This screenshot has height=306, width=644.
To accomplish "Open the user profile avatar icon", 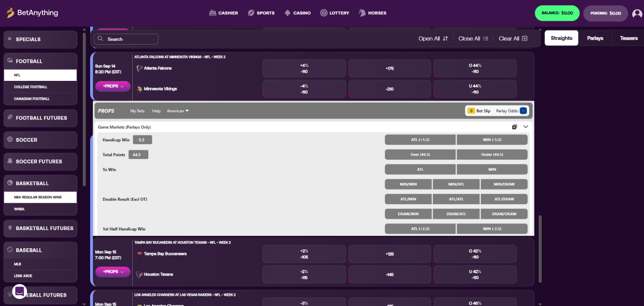I will (637, 14).
